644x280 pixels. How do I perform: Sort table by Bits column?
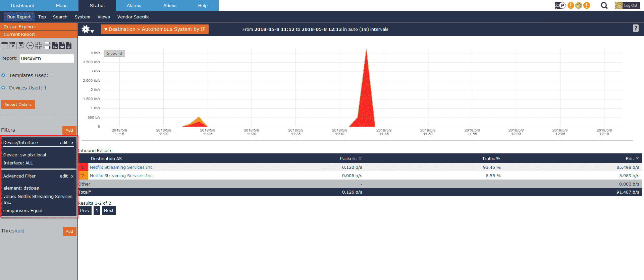tap(632, 158)
